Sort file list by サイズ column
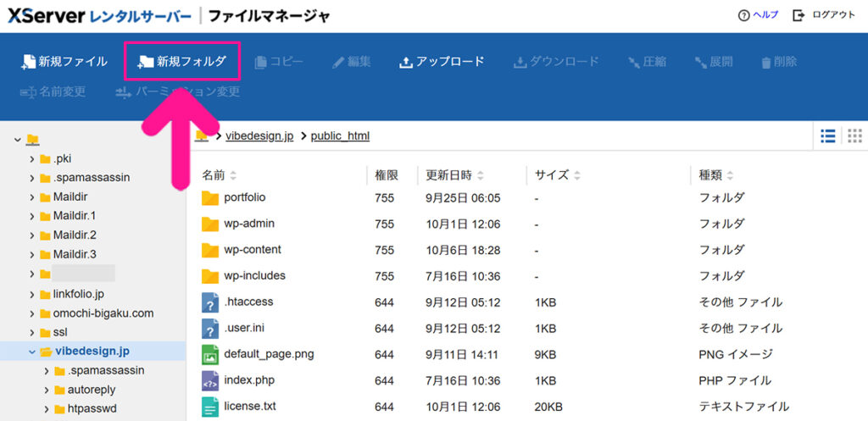Screen dimensions: 868x421 click(x=557, y=175)
